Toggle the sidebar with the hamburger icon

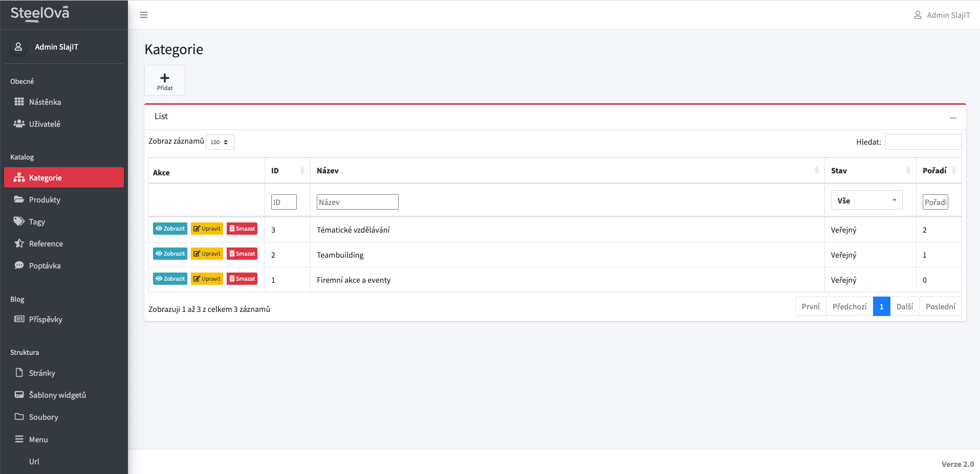144,15
